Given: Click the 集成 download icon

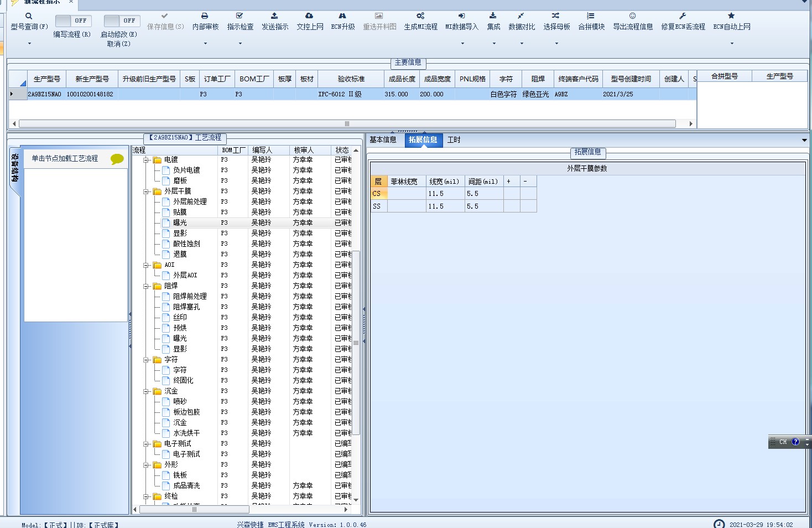Looking at the screenshot, I should pos(493,16).
